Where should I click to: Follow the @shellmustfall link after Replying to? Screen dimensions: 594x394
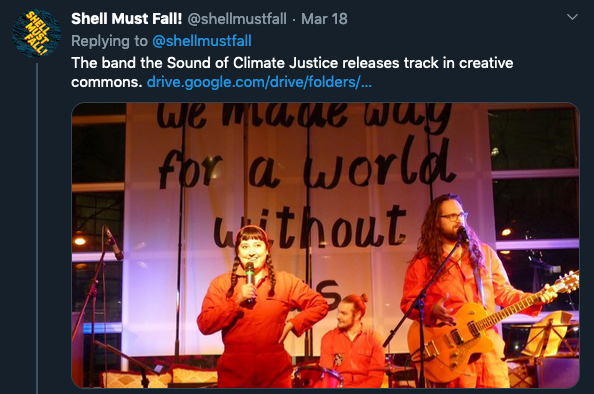tap(202, 41)
